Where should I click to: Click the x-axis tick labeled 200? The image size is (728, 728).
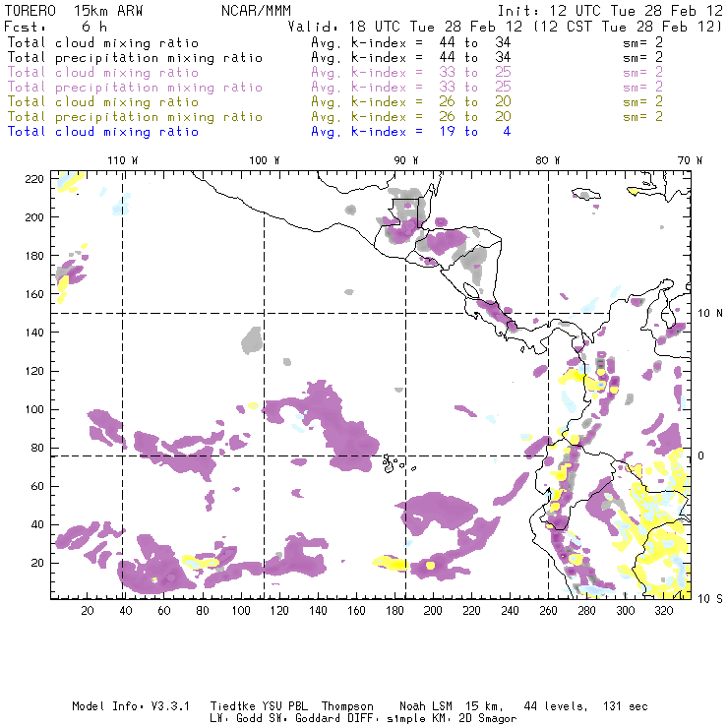433,612
